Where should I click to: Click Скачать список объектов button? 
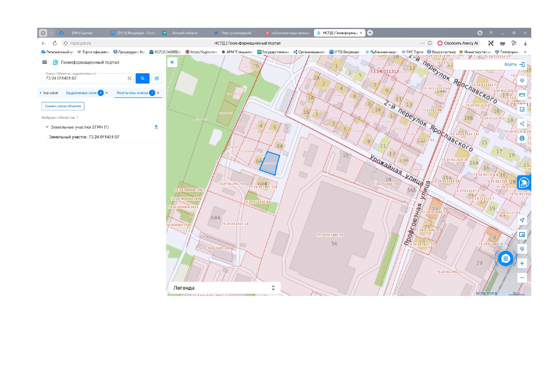point(63,106)
